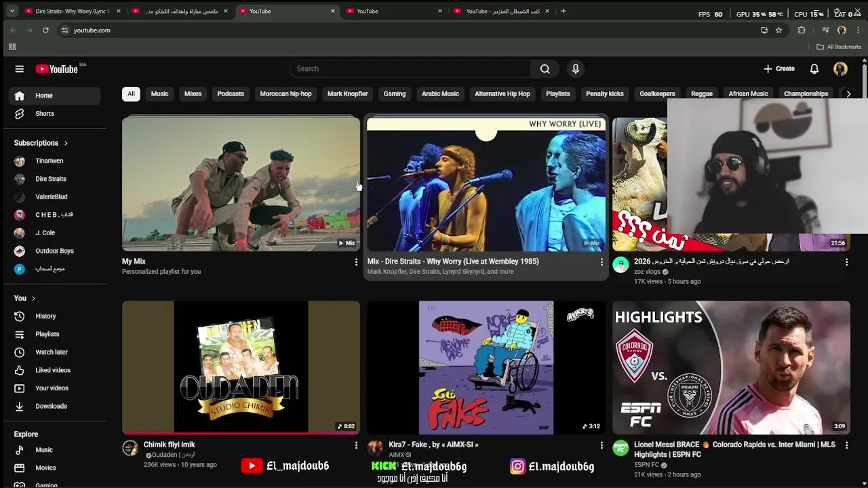The height and width of the screenshot is (488, 868).
Task: Open options menu for My Mix
Action: click(x=356, y=262)
